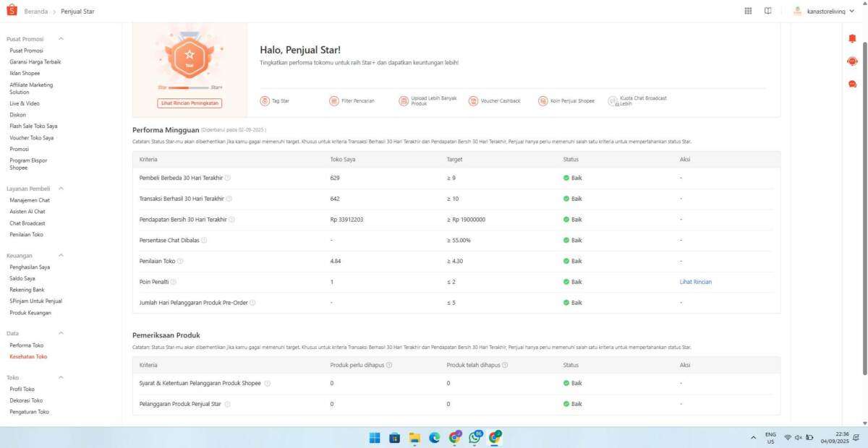Collapse the Layanan Pembeli sidebar section
The image size is (868, 448).
[x=61, y=189]
